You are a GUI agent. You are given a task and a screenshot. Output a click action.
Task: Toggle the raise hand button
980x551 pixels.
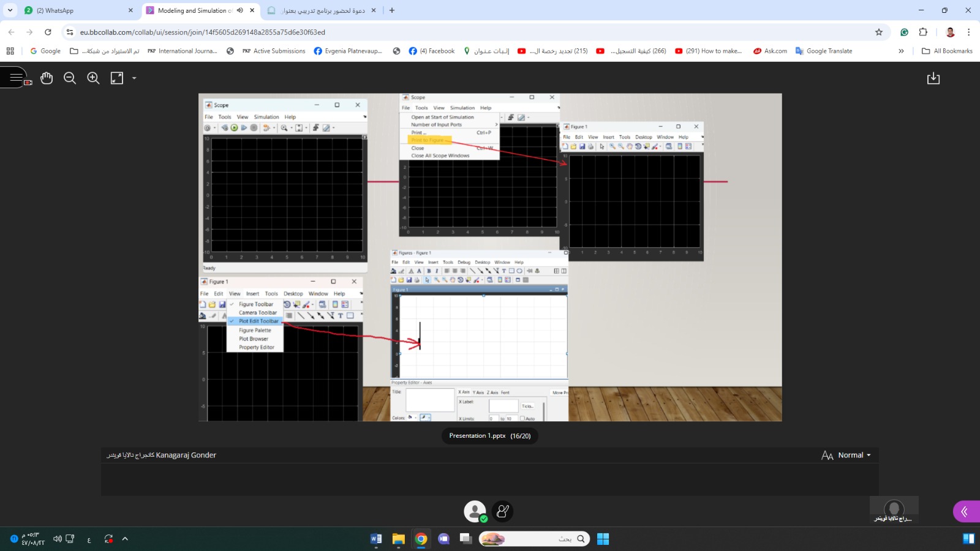click(x=502, y=511)
